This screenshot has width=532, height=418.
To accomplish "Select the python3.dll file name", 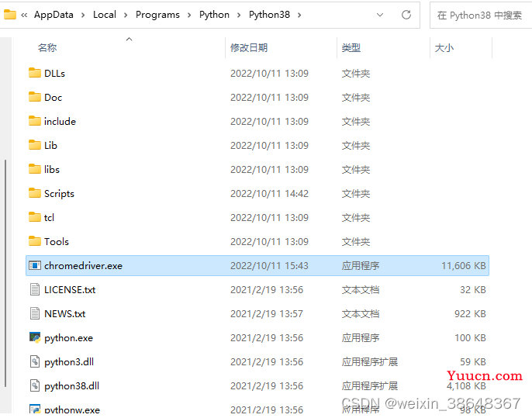I will tap(69, 362).
